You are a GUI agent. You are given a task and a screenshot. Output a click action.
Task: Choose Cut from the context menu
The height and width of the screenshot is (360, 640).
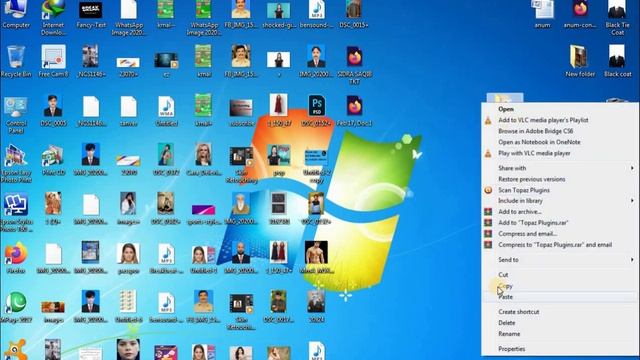(x=503, y=275)
